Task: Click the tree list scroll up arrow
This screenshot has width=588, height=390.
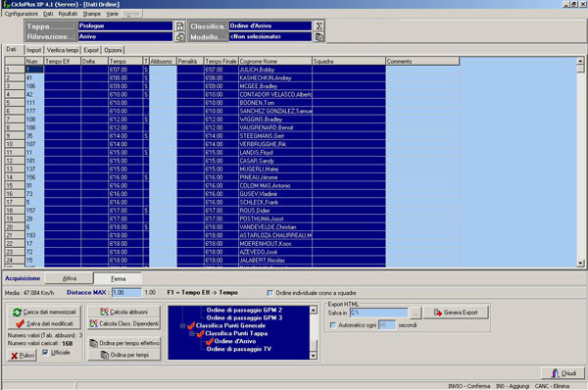Action: 314,310
